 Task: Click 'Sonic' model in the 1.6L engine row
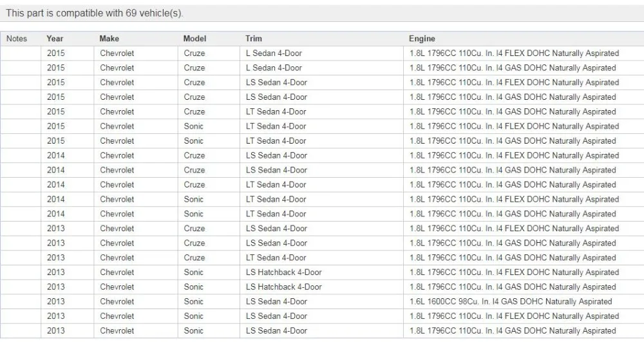click(193, 302)
